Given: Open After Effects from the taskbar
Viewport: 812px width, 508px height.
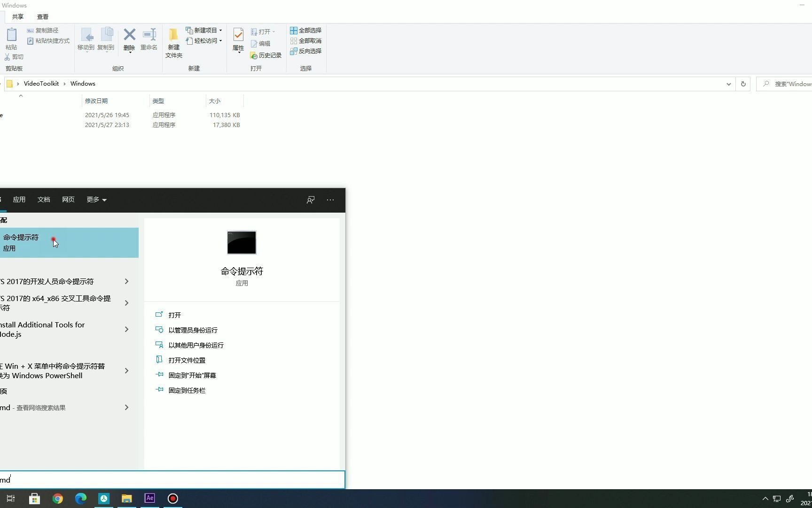Looking at the screenshot, I should [x=150, y=499].
